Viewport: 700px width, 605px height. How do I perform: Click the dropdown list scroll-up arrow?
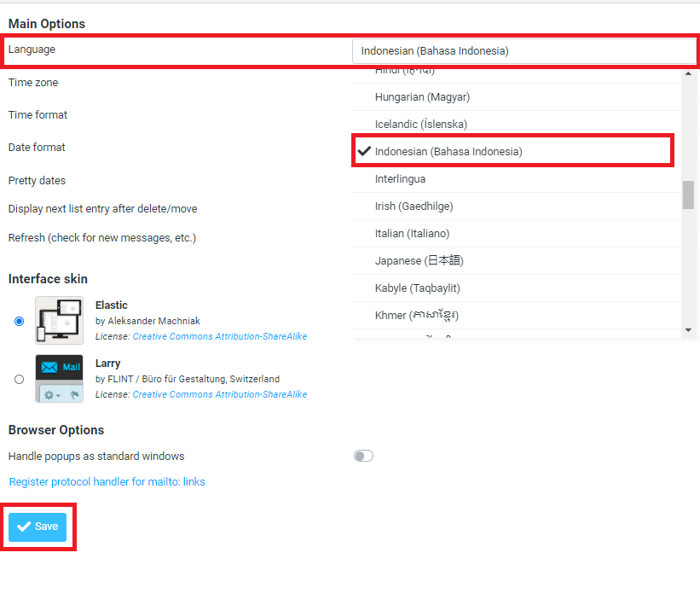click(x=688, y=74)
